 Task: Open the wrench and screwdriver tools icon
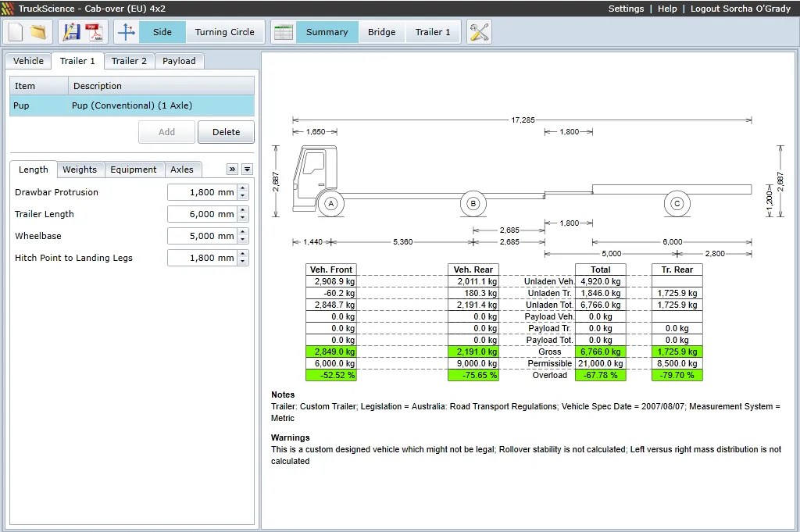[x=479, y=32]
